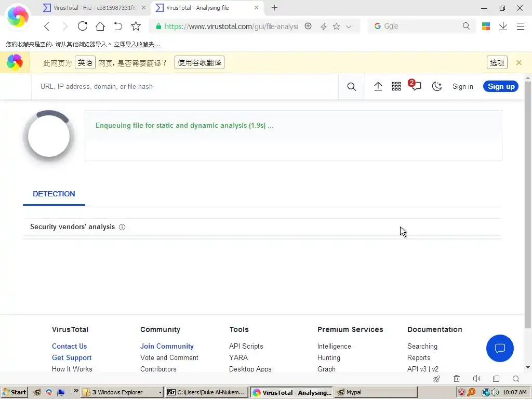Open the notifications icon with badge 2
The height and width of the screenshot is (399, 532).
click(415, 85)
